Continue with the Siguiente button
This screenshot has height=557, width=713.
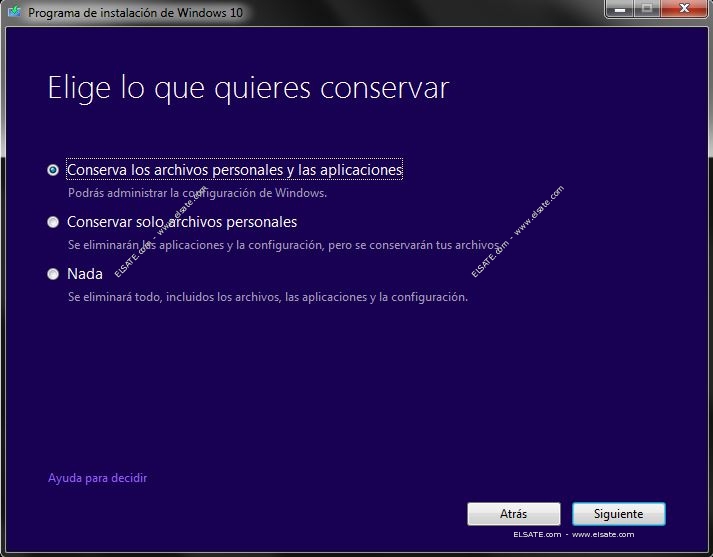tap(618, 514)
